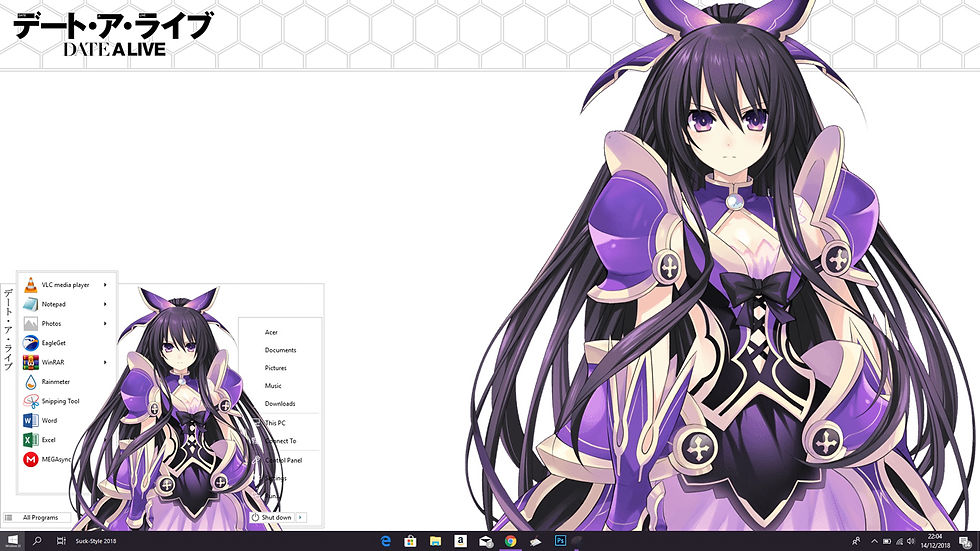Open WinRAR from the Start menu
The image size is (980, 551).
[66, 362]
